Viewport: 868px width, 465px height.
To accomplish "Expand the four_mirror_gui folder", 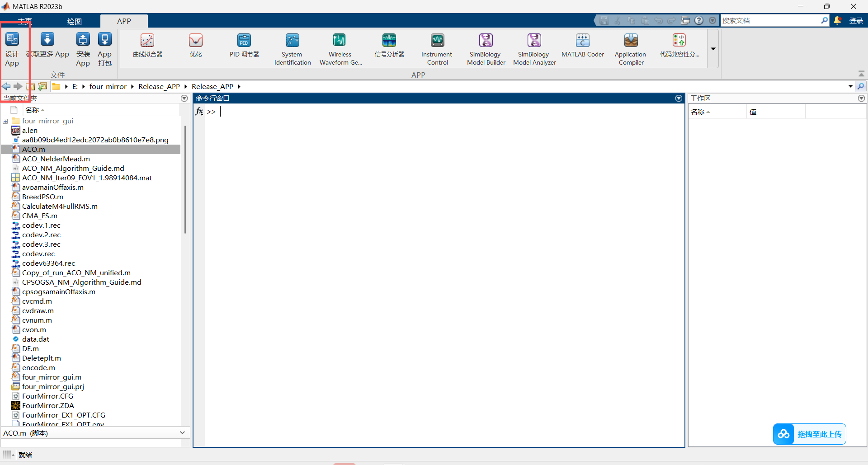I will 5,121.
